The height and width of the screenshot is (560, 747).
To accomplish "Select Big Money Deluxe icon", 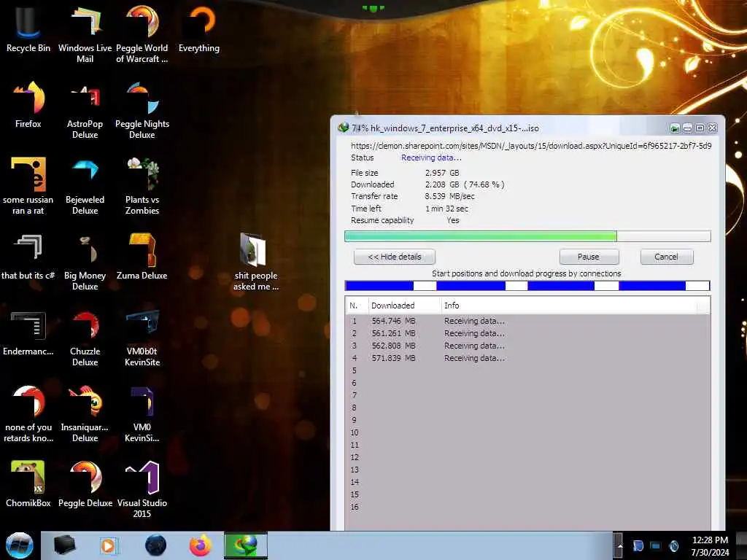I will pos(85,262).
